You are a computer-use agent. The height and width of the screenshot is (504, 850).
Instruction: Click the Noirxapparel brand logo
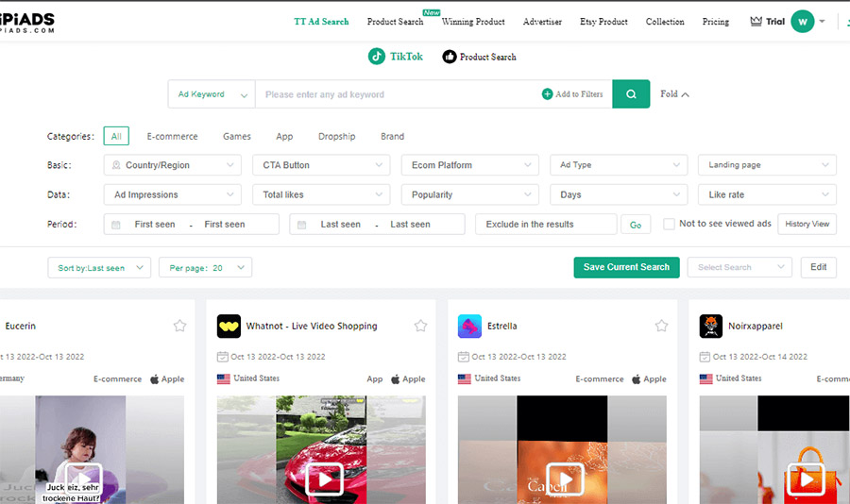(710, 327)
